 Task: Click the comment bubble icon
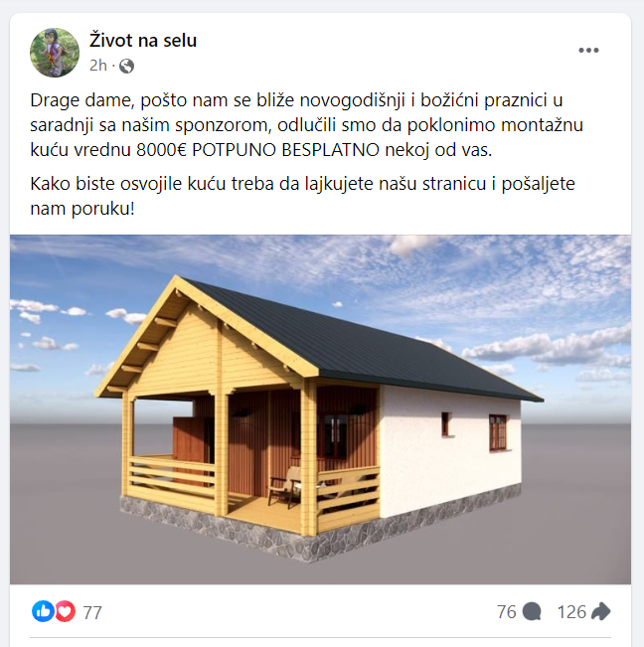pyautogui.click(x=532, y=611)
